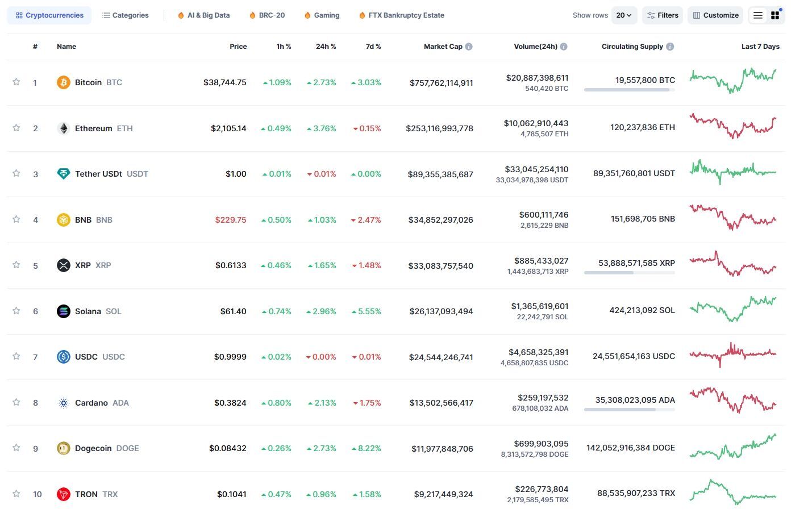812x513 pixels.
Task: Open FTX Bankruptcy Estate category
Action: 401,15
